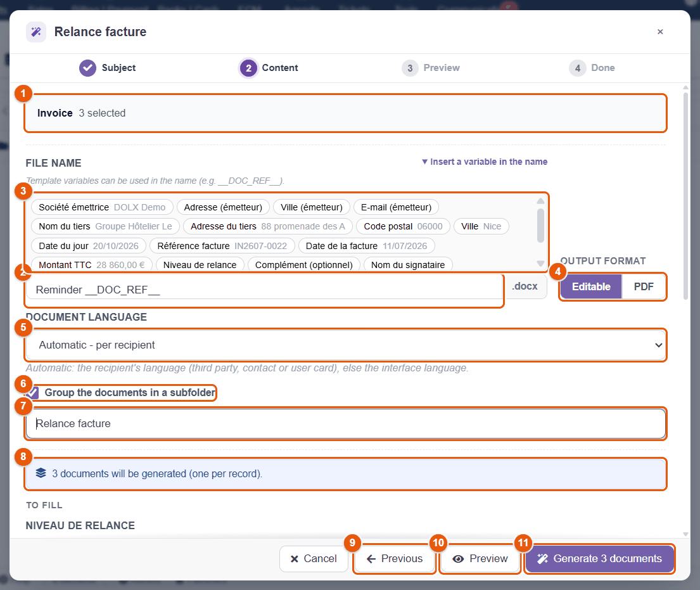Screen dimensions: 700x590
Task: Open the Preview step in the wizard
Action: 431,68
